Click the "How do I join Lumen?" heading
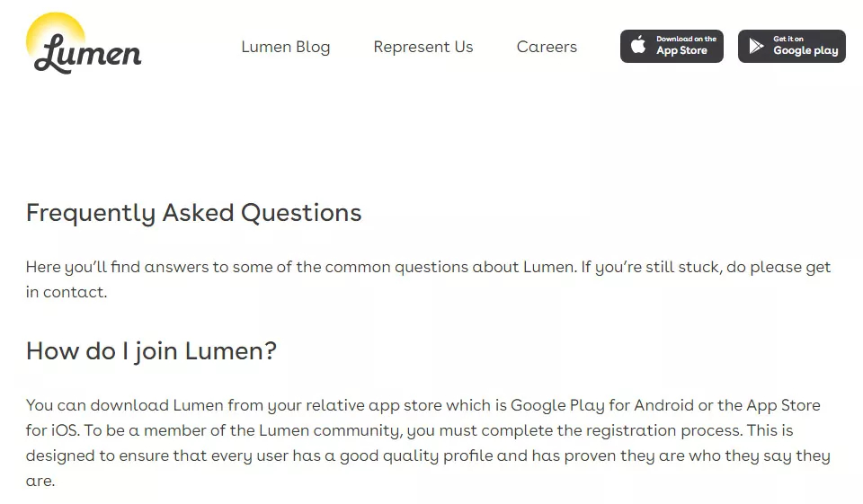Image resolution: width=863 pixels, height=504 pixels. [151, 350]
